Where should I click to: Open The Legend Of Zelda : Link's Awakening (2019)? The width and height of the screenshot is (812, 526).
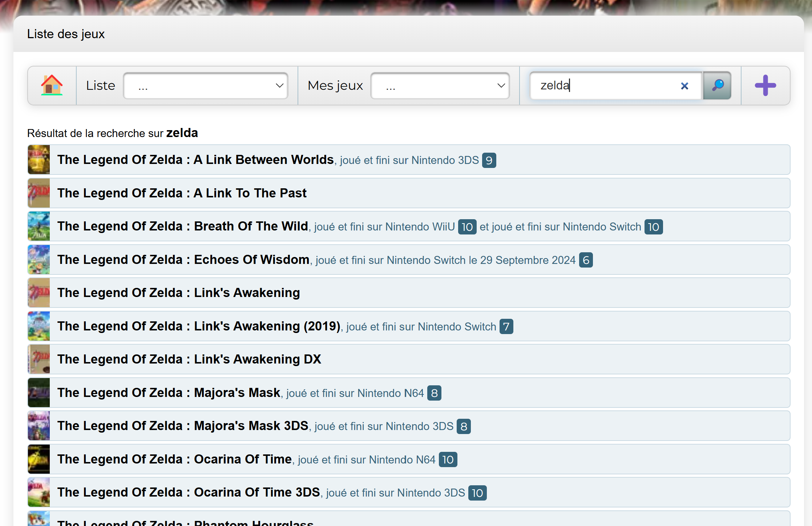pyautogui.click(x=199, y=326)
